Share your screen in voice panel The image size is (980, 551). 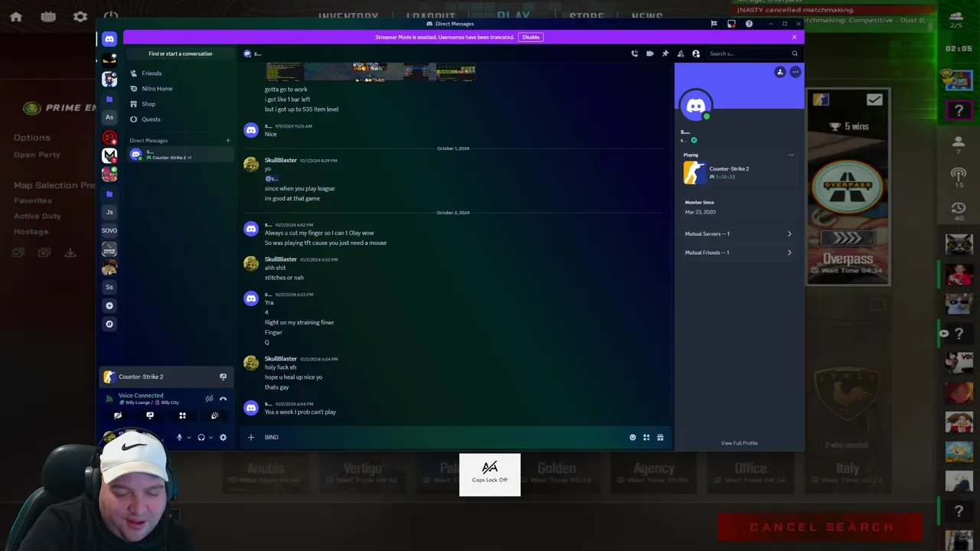(150, 416)
